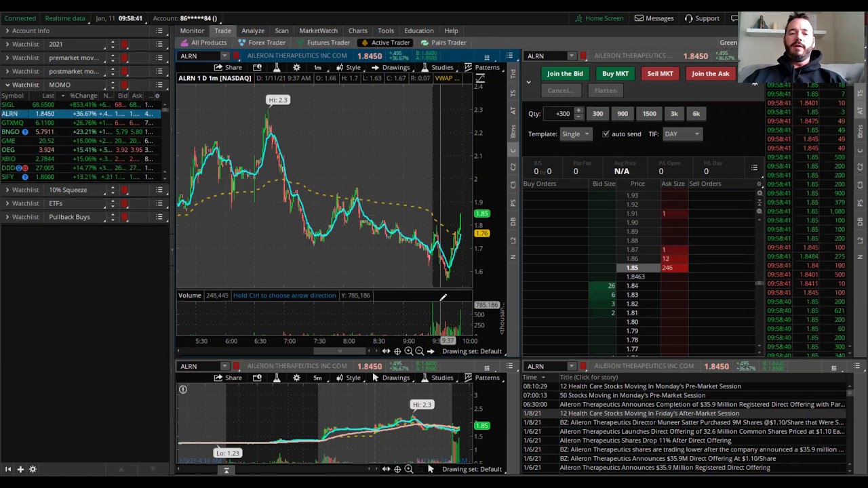
Task: Open the Share menu on the upper chart
Action: coord(229,68)
